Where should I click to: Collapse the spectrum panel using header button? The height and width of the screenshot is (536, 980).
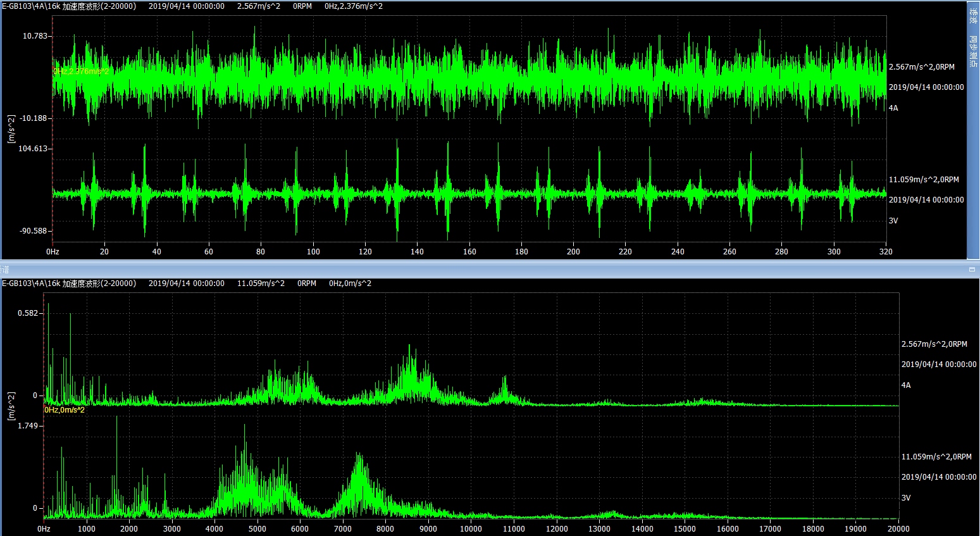pyautogui.click(x=972, y=270)
